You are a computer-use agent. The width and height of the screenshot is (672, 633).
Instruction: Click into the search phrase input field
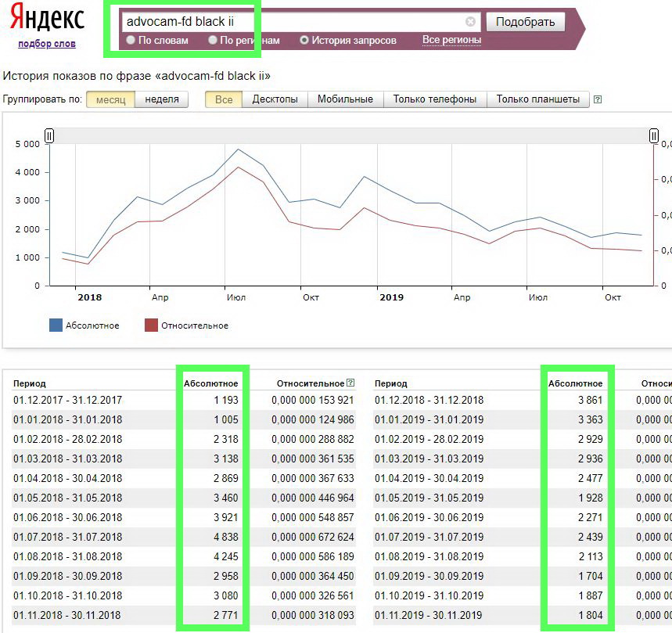293,22
